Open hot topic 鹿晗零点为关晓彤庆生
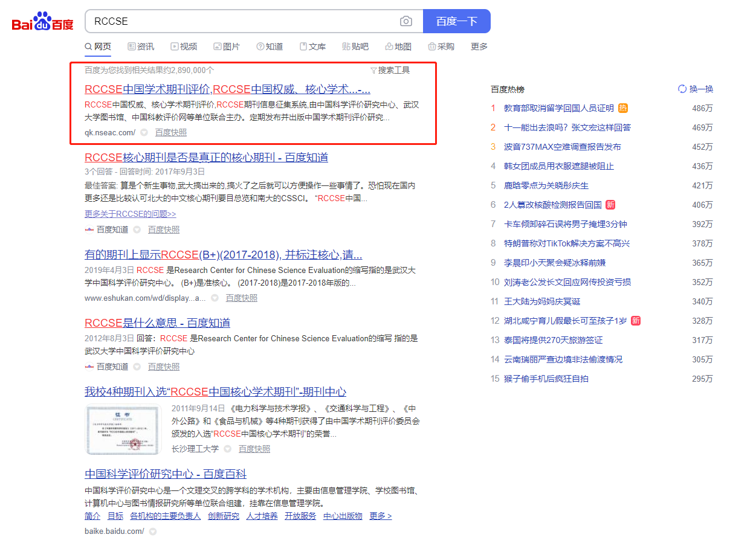 pyautogui.click(x=546, y=185)
